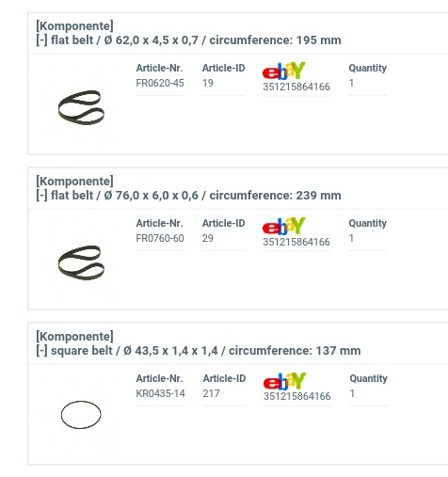Open the 195 mm flat belt thumbnail
The height and width of the screenshot is (477, 448).
(81, 107)
